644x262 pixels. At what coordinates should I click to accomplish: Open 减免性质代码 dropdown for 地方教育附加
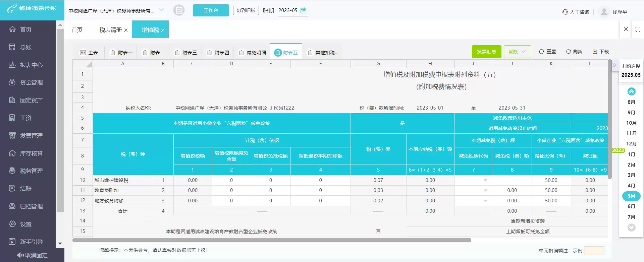click(x=485, y=201)
